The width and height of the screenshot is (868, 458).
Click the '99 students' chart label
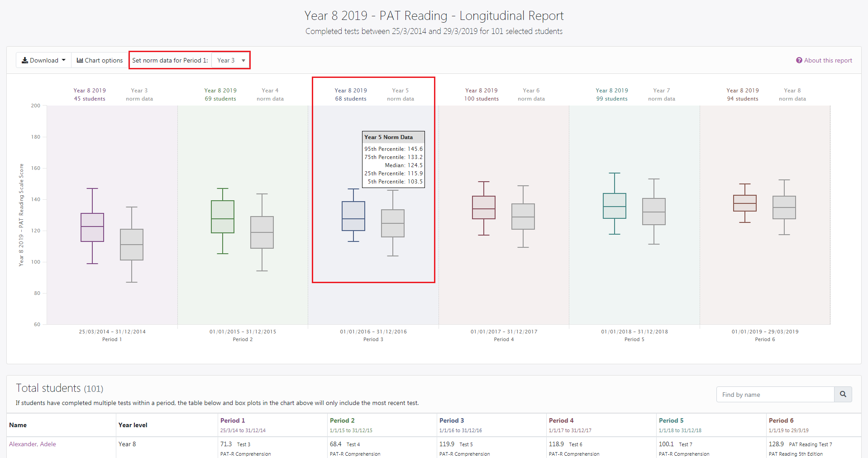pos(612,99)
